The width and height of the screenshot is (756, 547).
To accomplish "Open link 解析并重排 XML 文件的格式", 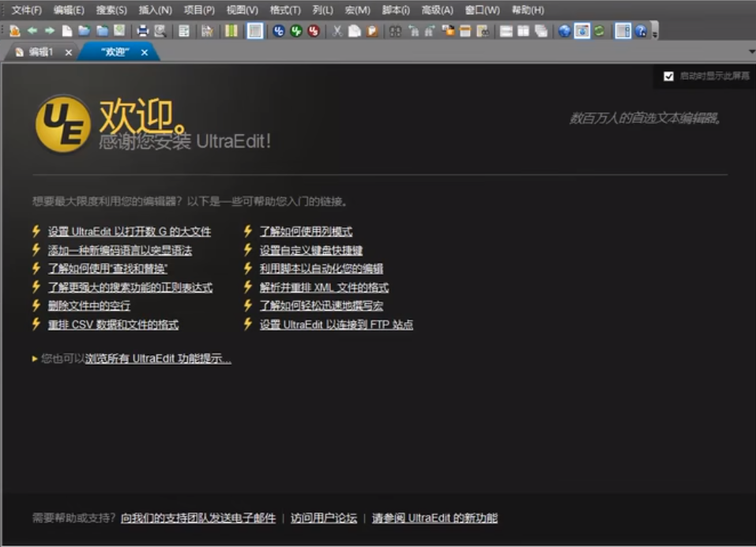I will [x=324, y=287].
